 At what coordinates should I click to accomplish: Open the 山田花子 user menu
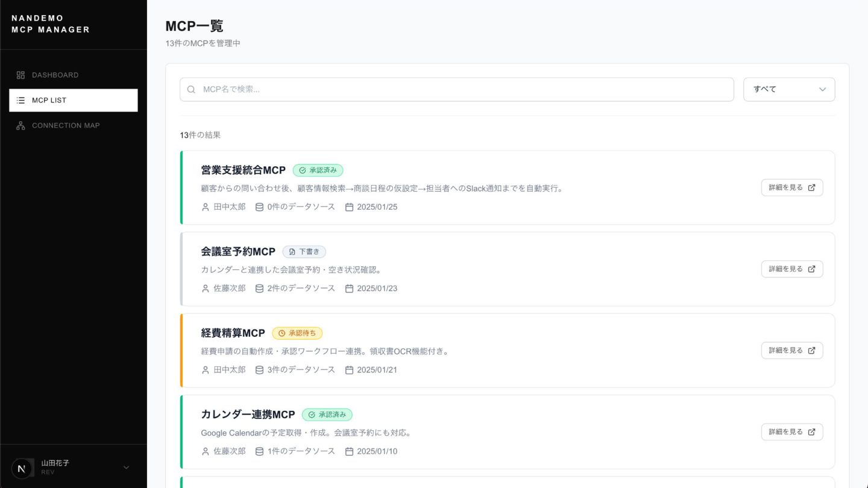click(x=74, y=468)
